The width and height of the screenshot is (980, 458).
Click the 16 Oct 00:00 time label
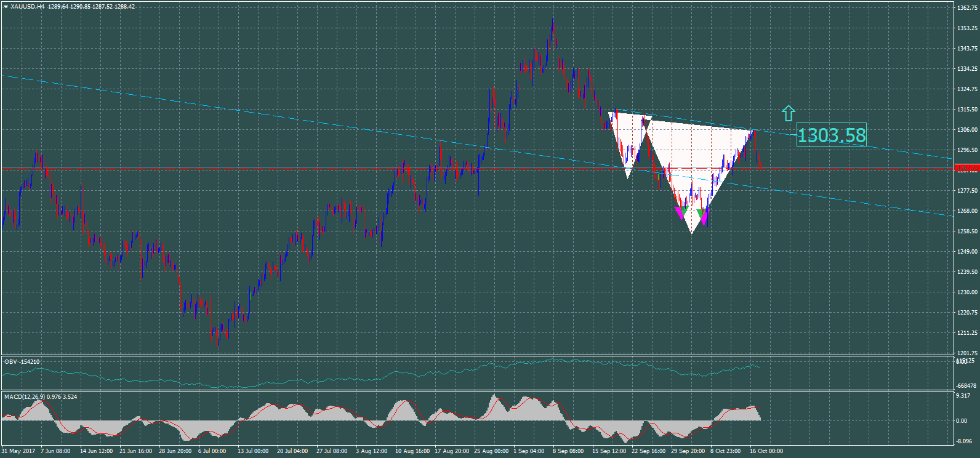pyautogui.click(x=766, y=451)
